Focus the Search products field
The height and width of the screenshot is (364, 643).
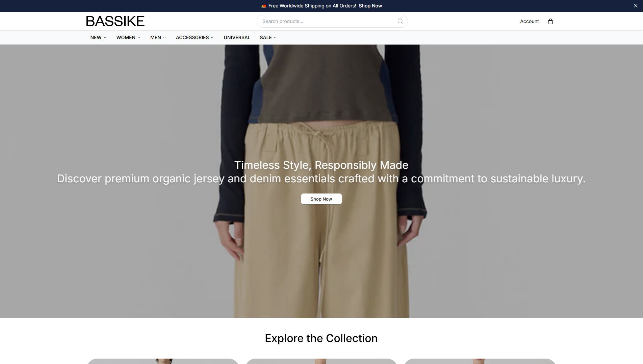[332, 21]
